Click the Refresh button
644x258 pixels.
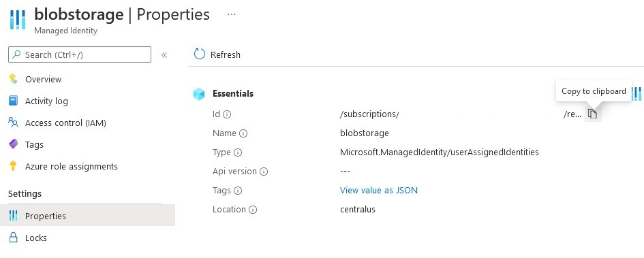tap(217, 54)
